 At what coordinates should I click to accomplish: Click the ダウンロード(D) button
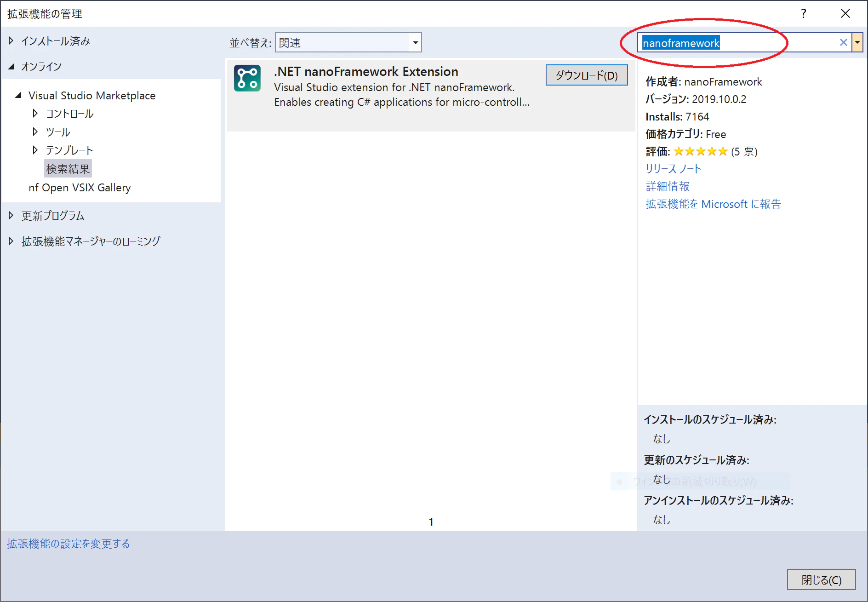click(587, 75)
